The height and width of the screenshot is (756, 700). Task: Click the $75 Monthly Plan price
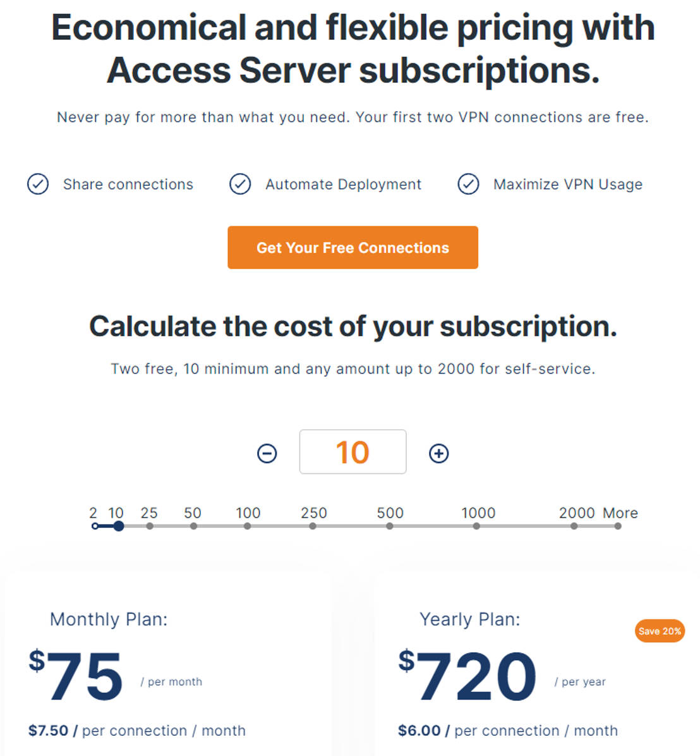(x=76, y=676)
